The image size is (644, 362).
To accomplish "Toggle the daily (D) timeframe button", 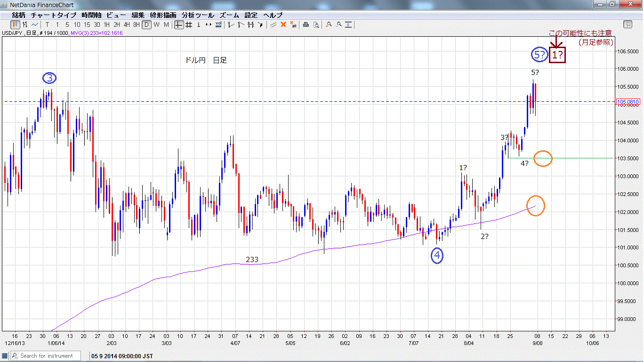I will tap(147, 25).
